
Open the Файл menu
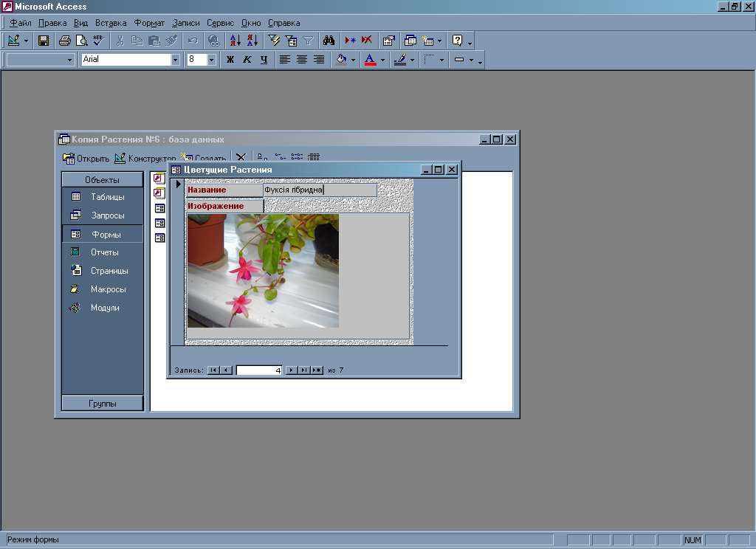tap(20, 23)
